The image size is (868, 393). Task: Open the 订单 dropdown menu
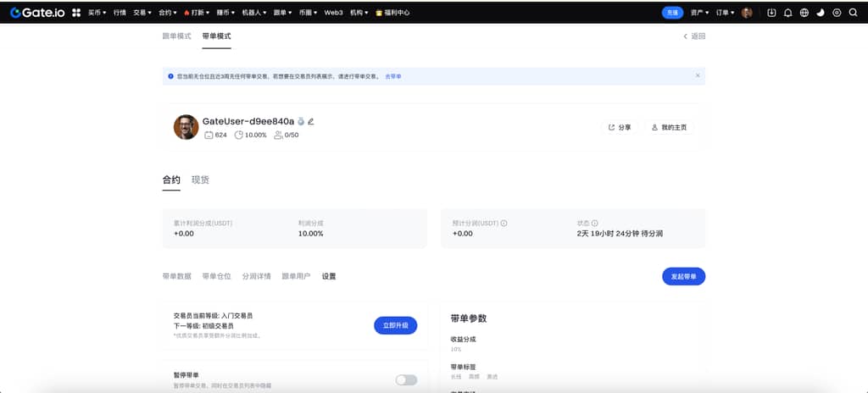click(x=725, y=13)
